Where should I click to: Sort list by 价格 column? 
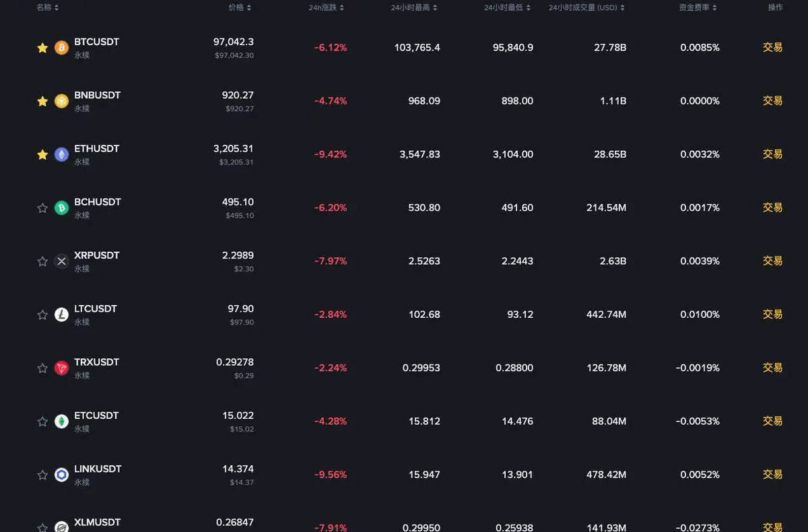click(240, 7)
